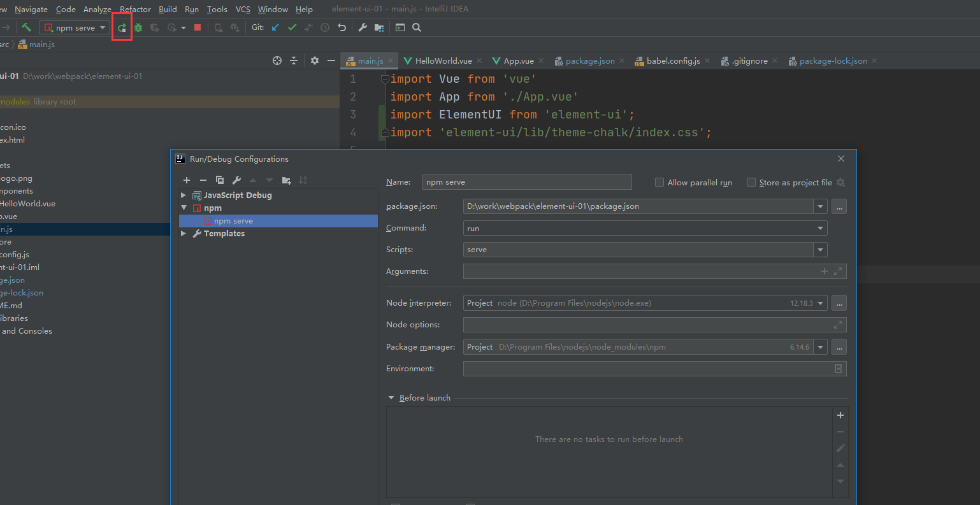The width and height of the screenshot is (980, 505).
Task: Run the npm serve configuration
Action: tap(122, 27)
